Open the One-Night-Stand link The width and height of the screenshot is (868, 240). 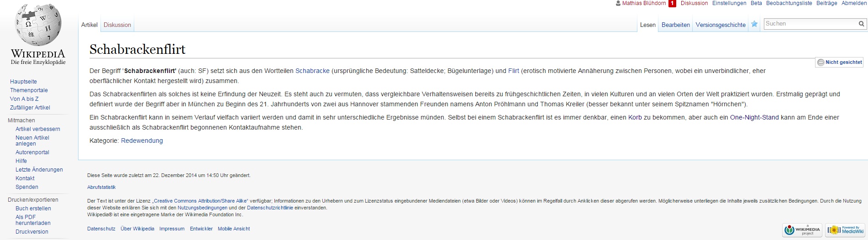[x=754, y=117]
